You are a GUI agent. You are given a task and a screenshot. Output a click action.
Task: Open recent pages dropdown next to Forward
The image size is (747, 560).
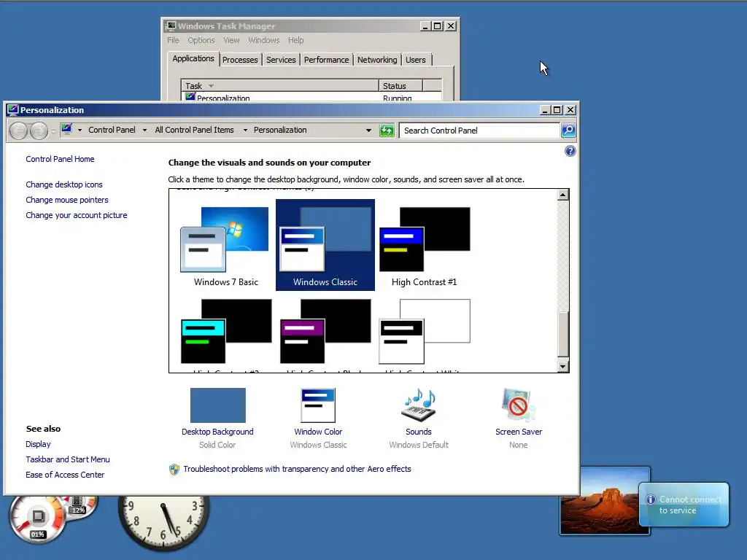pos(53,131)
